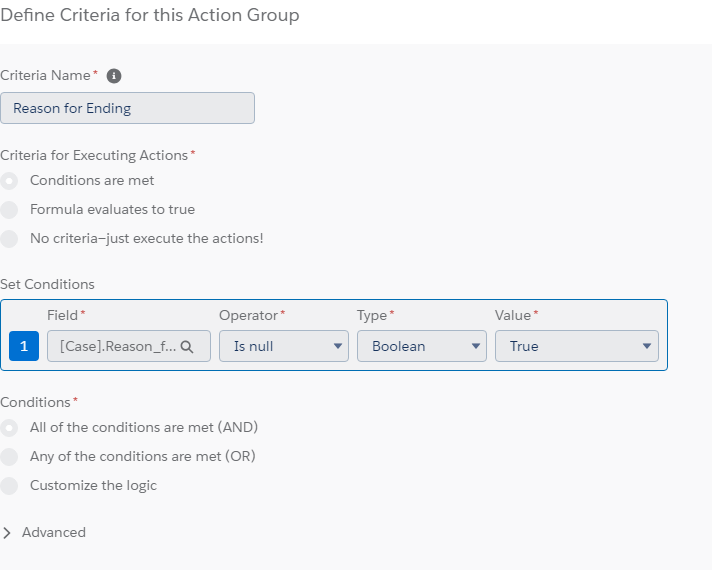The height and width of the screenshot is (570, 712).
Task: Click the Criteria Name label text
Action: [x=45, y=76]
